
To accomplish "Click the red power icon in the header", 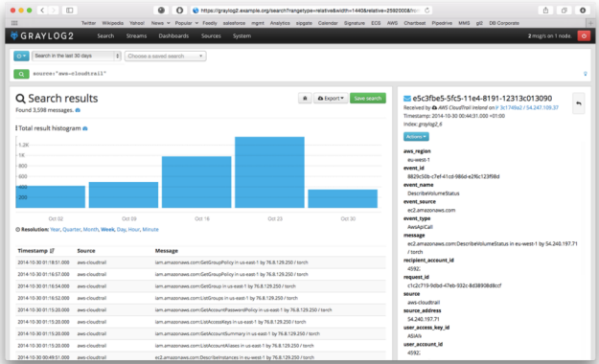I will [x=584, y=35].
